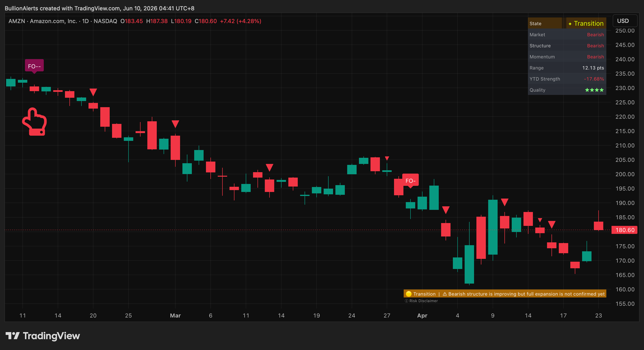Click the tall green candle at Apr 9
Viewport: 644px width, 350px height.
(493, 227)
